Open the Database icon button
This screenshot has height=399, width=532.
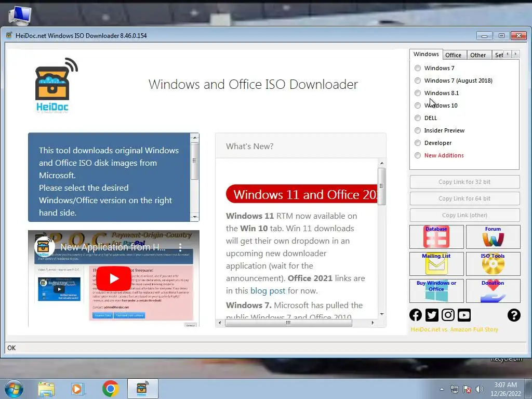click(x=436, y=237)
